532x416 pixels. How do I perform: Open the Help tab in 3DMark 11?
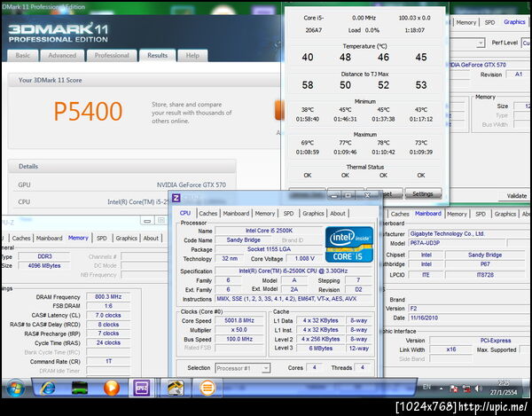tap(192, 55)
